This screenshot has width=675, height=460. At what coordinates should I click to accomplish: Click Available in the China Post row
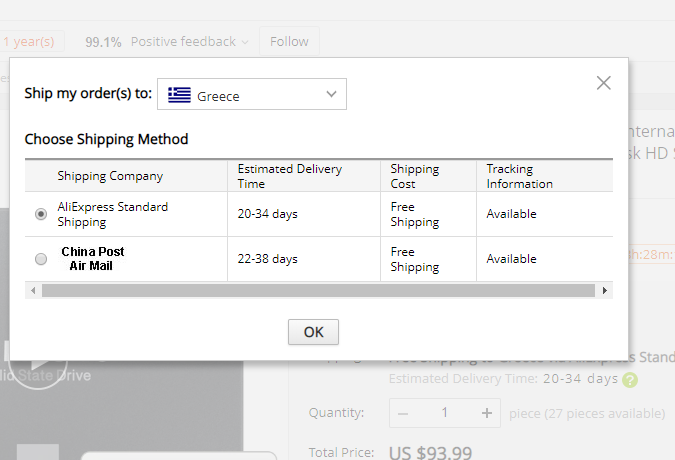tap(511, 259)
